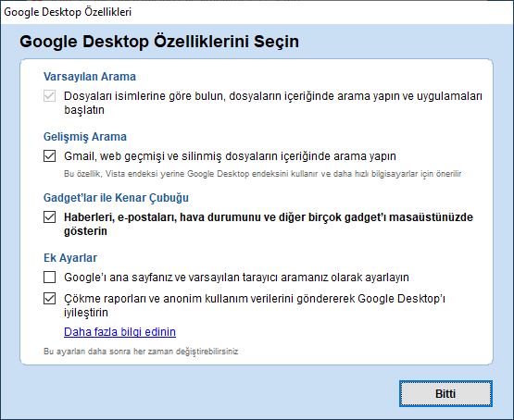
Task: Select the 'Gelişmiş Arama' section heading
Action: coord(85,137)
